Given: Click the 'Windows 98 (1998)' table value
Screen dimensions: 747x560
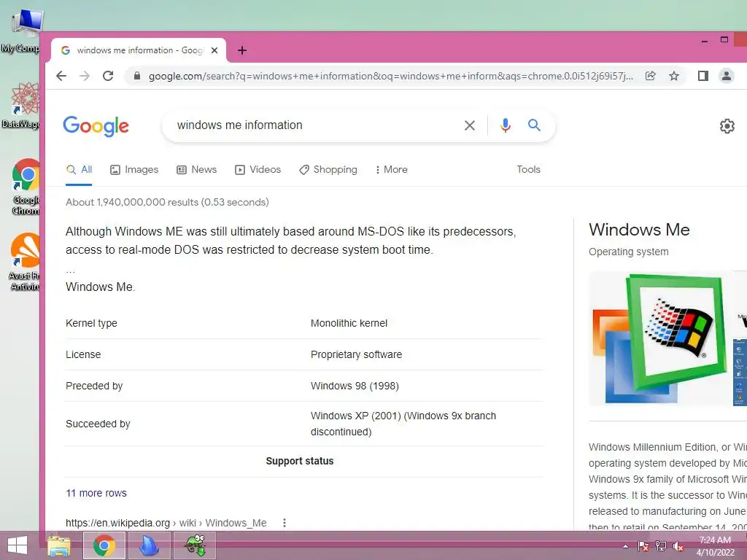Looking at the screenshot, I should 355,386.
